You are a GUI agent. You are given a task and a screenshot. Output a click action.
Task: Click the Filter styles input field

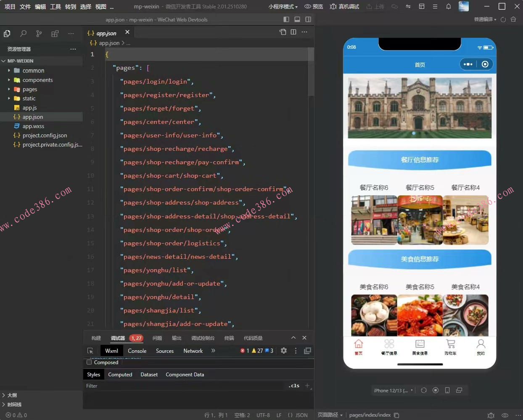185,386
